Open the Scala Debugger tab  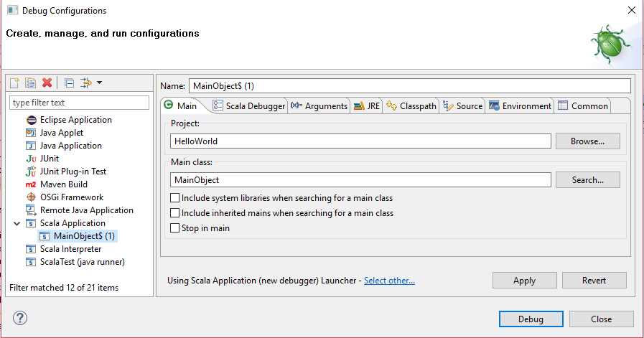pos(249,106)
